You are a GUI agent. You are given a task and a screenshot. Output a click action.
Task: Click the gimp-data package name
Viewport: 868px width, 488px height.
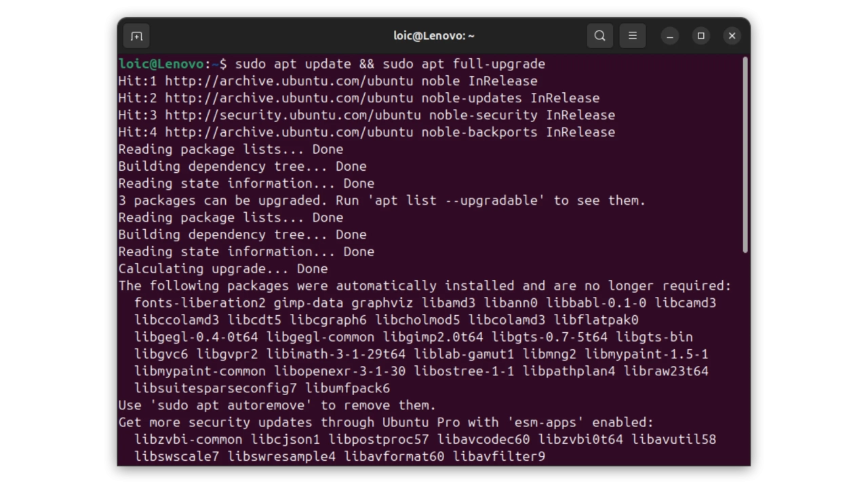tap(309, 303)
